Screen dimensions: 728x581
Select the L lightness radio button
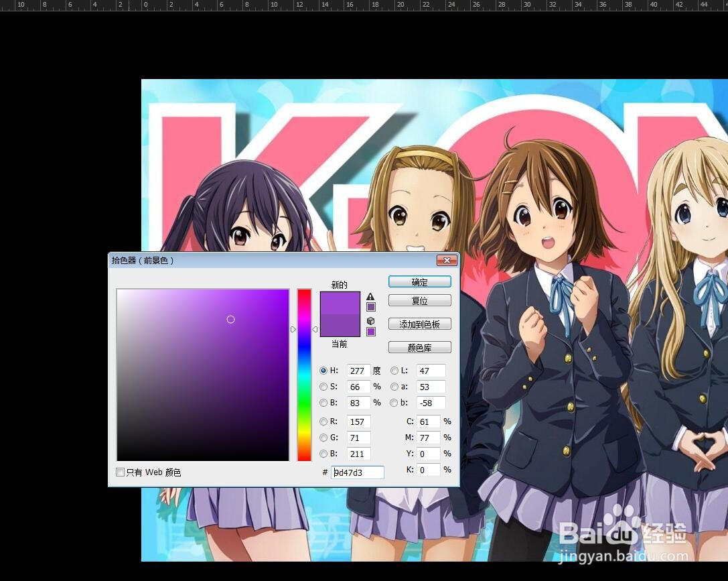(394, 371)
